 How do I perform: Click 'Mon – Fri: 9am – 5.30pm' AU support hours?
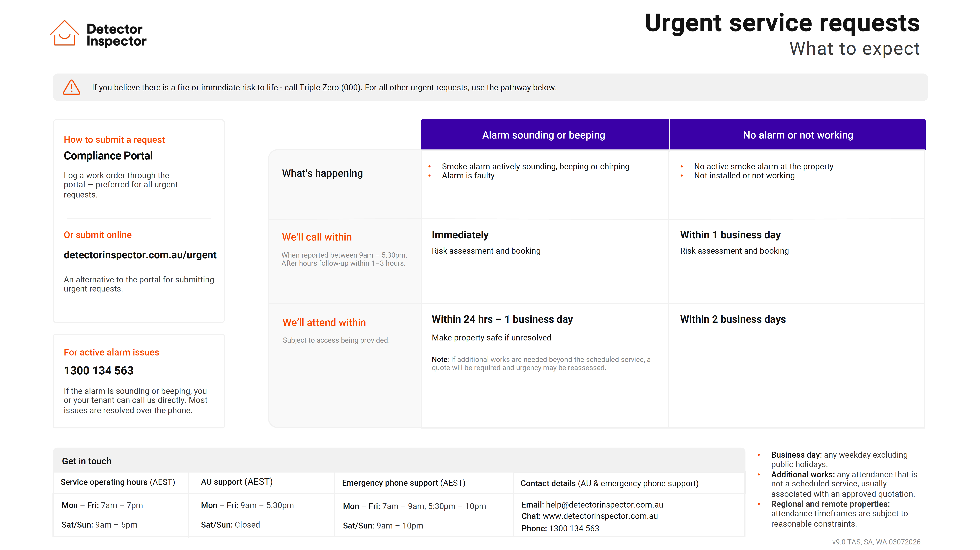point(247,505)
